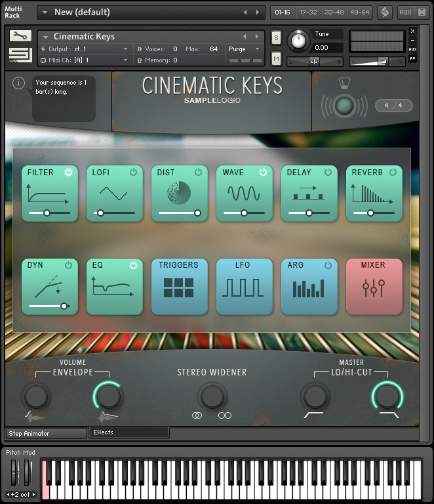The image size is (434, 504).
Task: Click the low-cut shape icon
Action: (x=313, y=415)
